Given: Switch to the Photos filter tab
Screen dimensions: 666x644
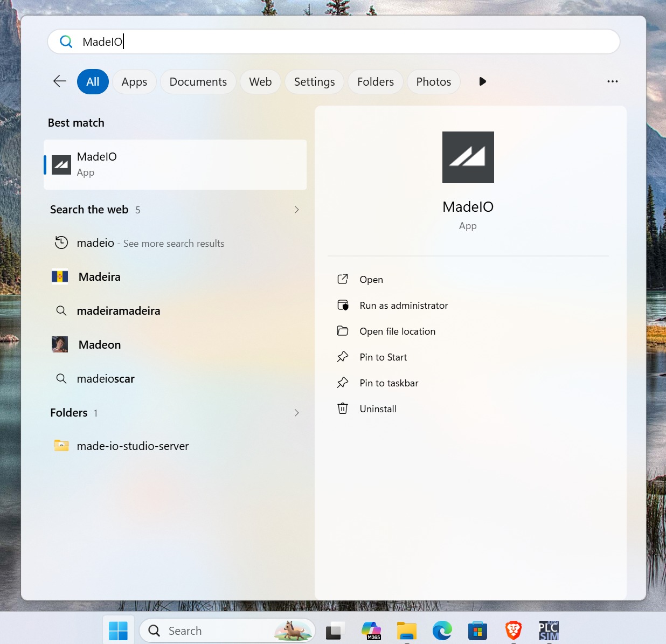Looking at the screenshot, I should pyautogui.click(x=434, y=82).
